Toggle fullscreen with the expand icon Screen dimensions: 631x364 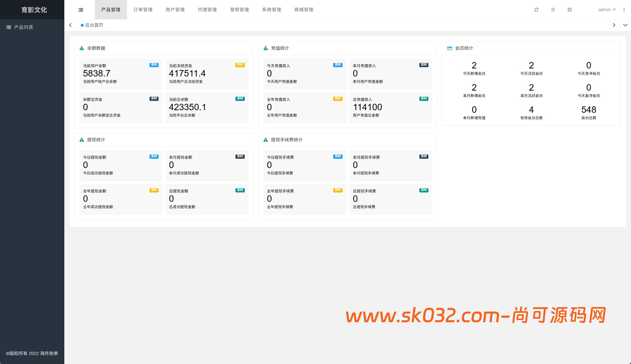point(570,10)
